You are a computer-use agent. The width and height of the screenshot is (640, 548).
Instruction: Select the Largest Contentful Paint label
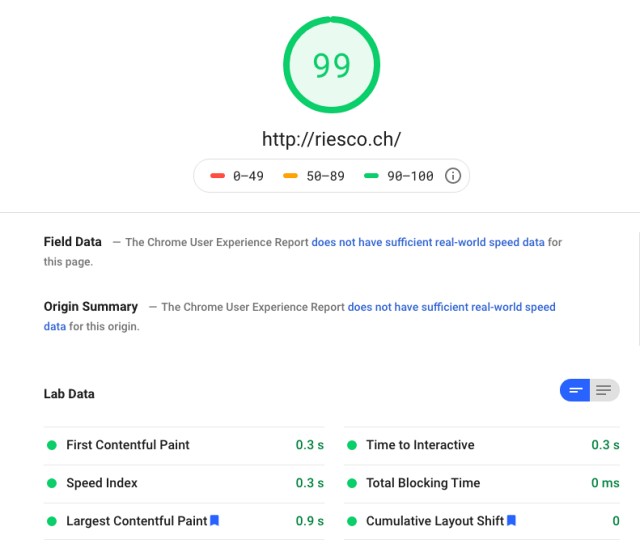pyautogui.click(x=136, y=521)
